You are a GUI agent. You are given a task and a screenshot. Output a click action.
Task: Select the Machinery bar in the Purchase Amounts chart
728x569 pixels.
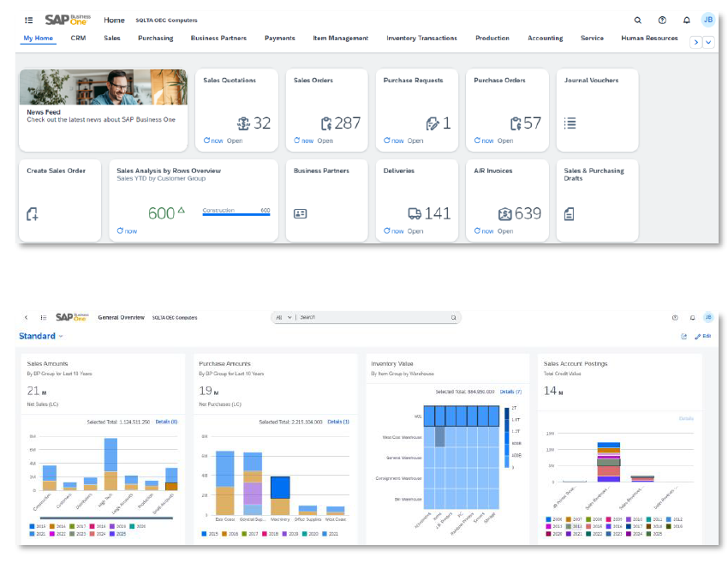point(280,487)
